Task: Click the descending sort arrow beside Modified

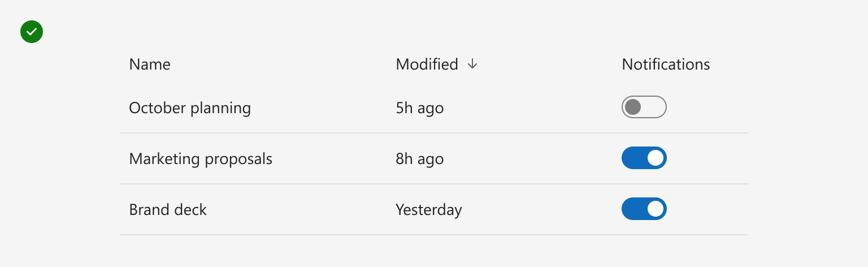Action: coord(472,64)
